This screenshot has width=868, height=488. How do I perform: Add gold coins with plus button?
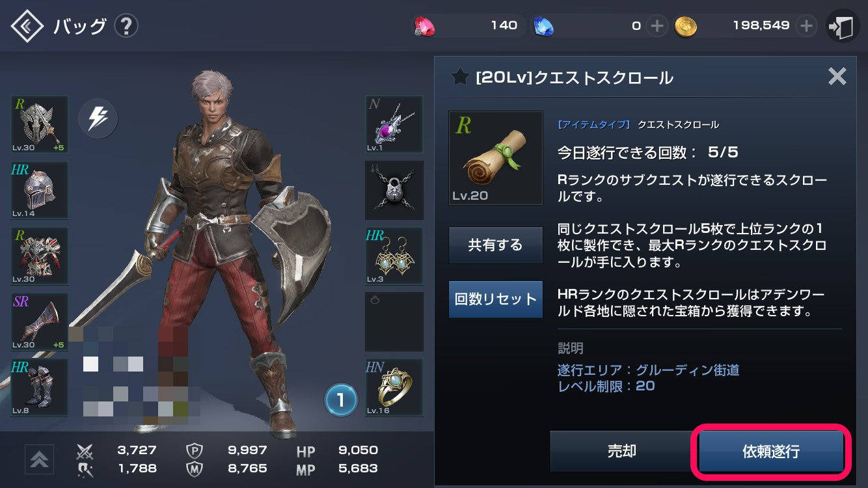806,26
